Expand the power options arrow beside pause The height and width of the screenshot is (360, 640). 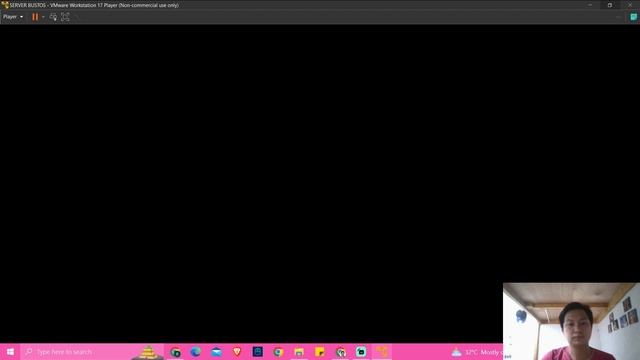point(43,17)
